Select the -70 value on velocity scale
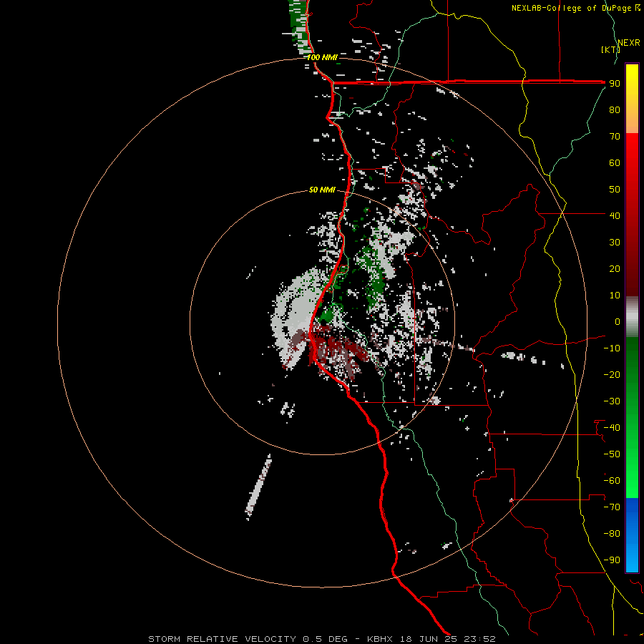Viewport: 644px width, 644px height. (x=612, y=507)
